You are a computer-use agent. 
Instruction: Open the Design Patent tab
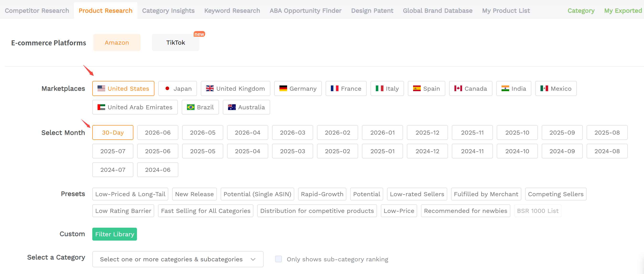point(372,11)
